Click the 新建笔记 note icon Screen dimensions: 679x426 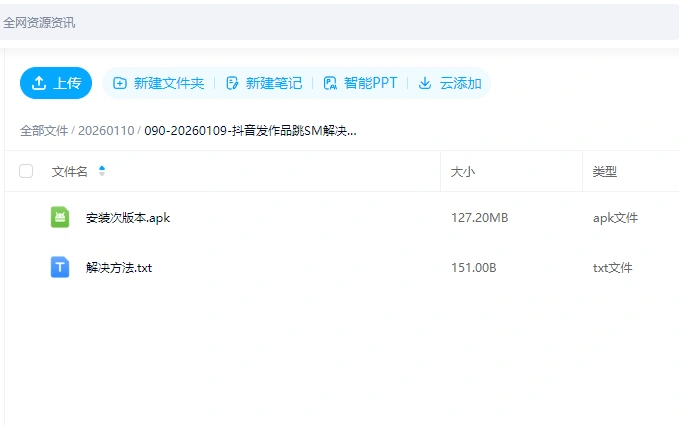pos(232,83)
